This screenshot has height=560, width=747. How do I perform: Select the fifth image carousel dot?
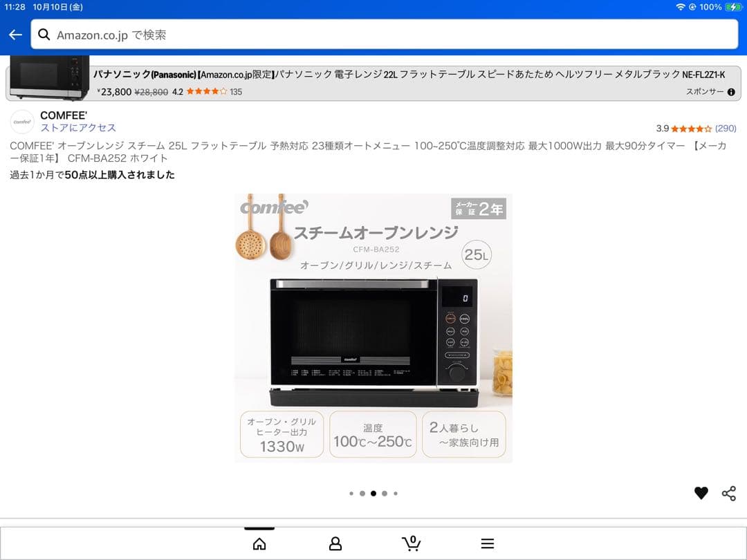(396, 494)
